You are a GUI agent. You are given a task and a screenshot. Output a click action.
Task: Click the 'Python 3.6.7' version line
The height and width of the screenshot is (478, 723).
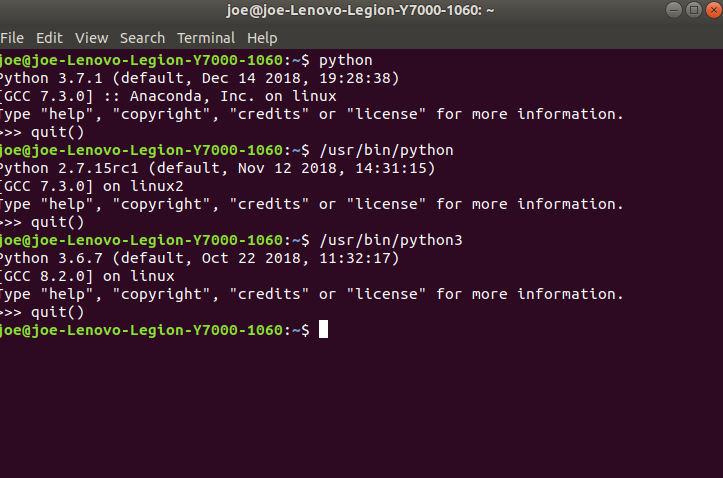coord(199,258)
